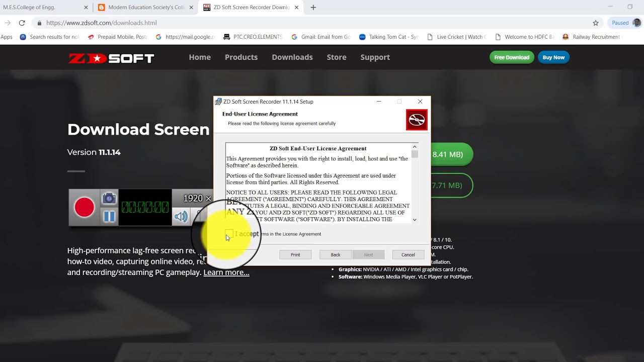Close the ZD Soft Screen Recorder tab
This screenshot has width=644, height=362.
coord(296,8)
